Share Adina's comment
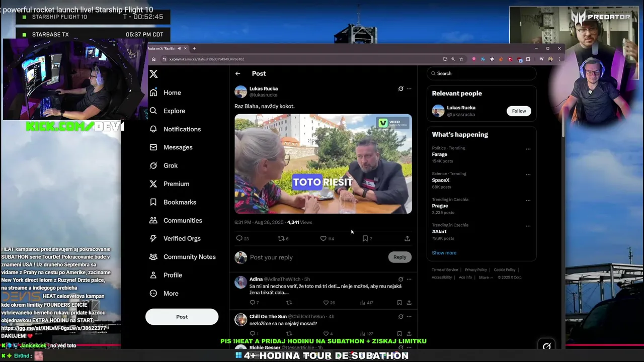 point(409,303)
